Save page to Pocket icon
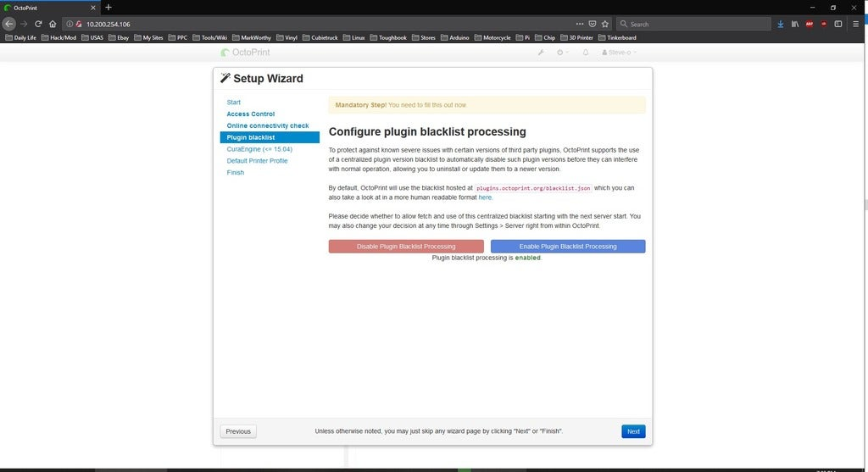The height and width of the screenshot is (472, 868). pyautogui.click(x=593, y=24)
